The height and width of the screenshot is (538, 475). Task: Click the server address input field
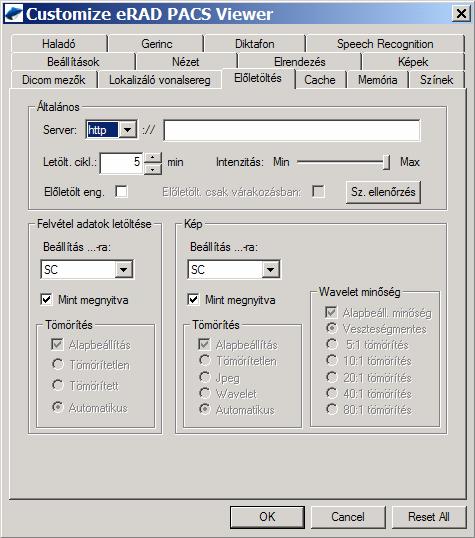click(292, 130)
